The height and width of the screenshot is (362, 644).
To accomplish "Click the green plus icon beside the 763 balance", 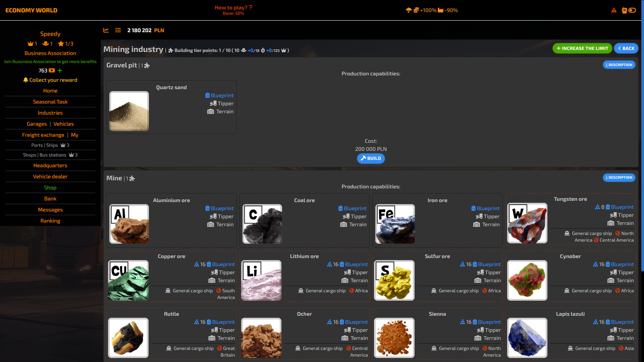I will point(60,71).
